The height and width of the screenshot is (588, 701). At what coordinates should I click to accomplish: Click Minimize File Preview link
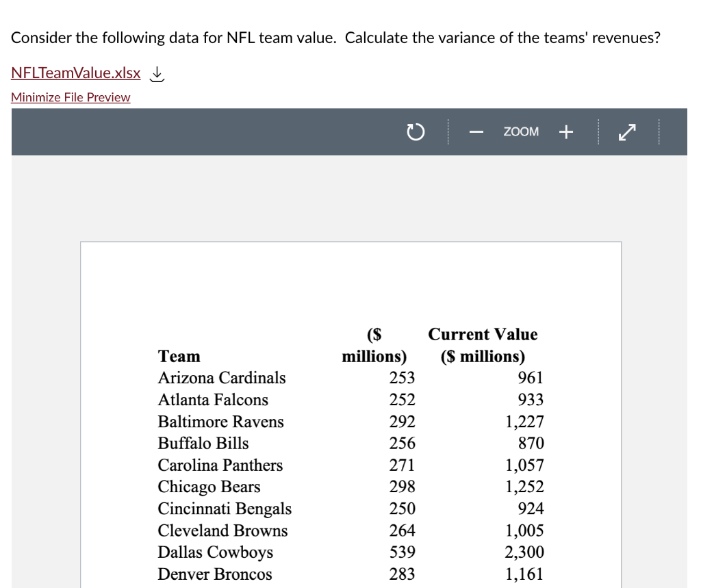pos(71,97)
